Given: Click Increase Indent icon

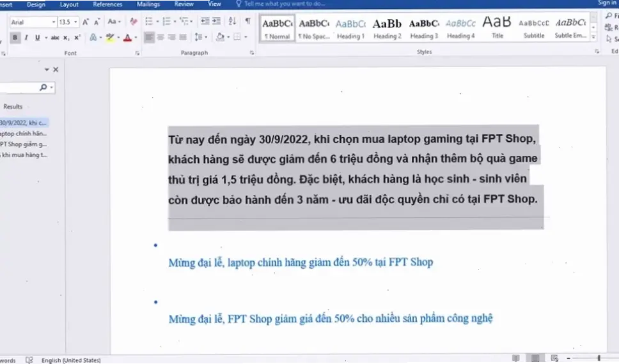Looking at the screenshot, I should (216, 21).
